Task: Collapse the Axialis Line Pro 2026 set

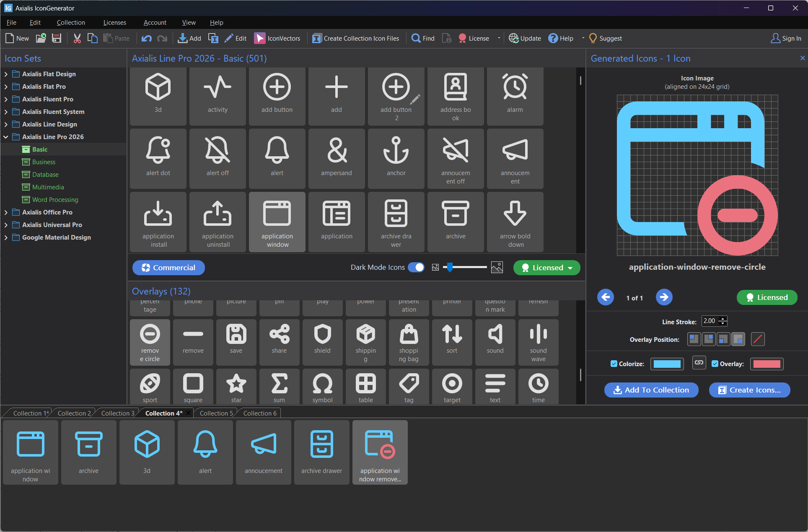Action: [x=6, y=137]
